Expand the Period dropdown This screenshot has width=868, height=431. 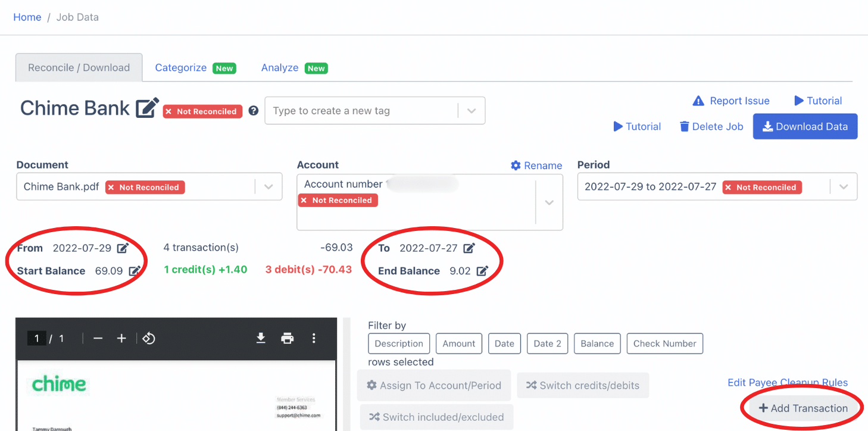844,186
